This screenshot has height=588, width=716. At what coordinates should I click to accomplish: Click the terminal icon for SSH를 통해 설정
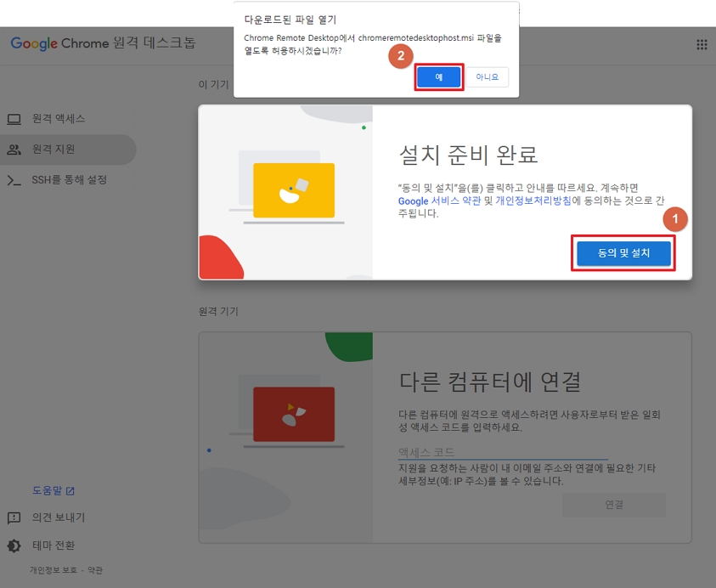14,180
